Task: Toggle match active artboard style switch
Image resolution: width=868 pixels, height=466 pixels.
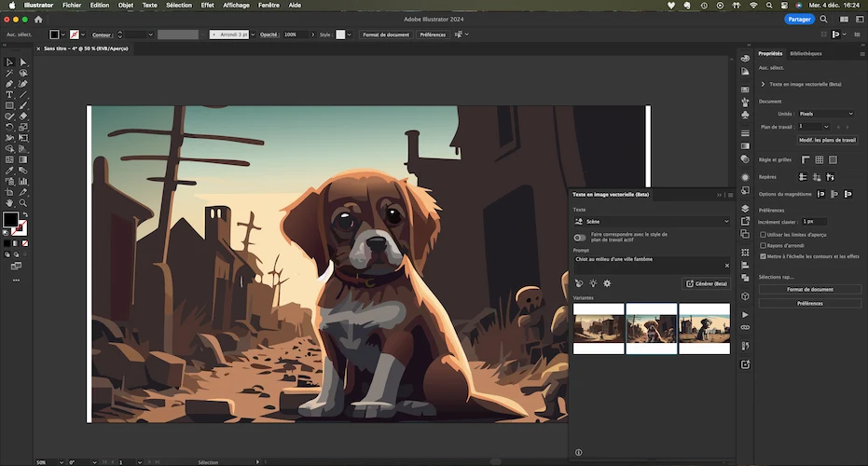Action: point(580,238)
